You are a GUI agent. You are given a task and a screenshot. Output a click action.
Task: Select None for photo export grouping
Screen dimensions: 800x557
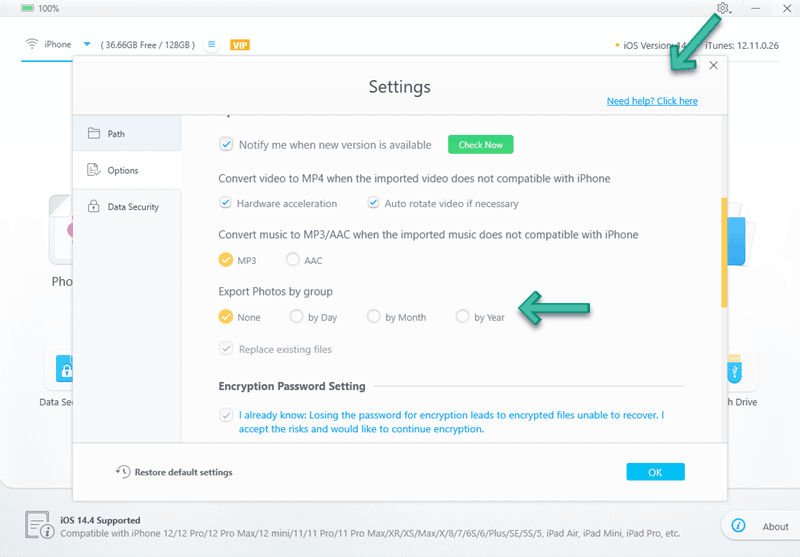(x=226, y=317)
